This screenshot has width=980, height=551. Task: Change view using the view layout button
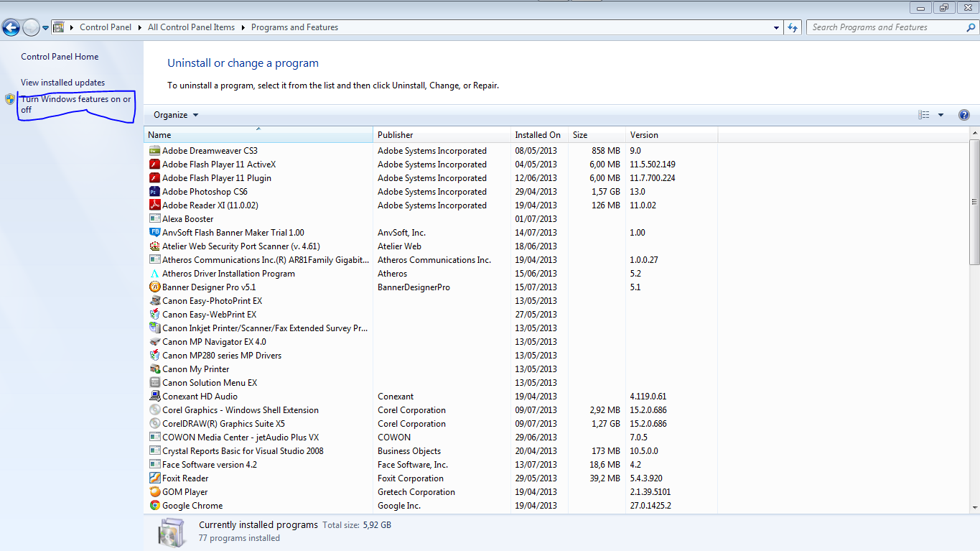pos(924,115)
